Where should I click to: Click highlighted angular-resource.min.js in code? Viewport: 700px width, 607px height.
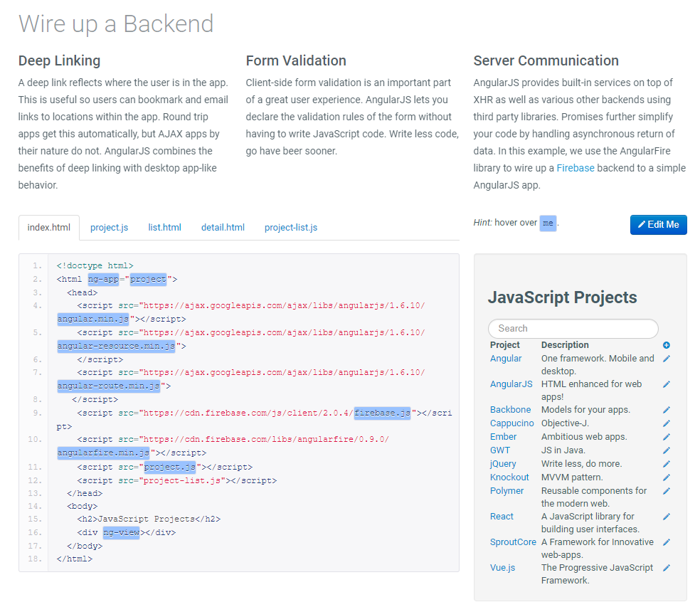116,346
